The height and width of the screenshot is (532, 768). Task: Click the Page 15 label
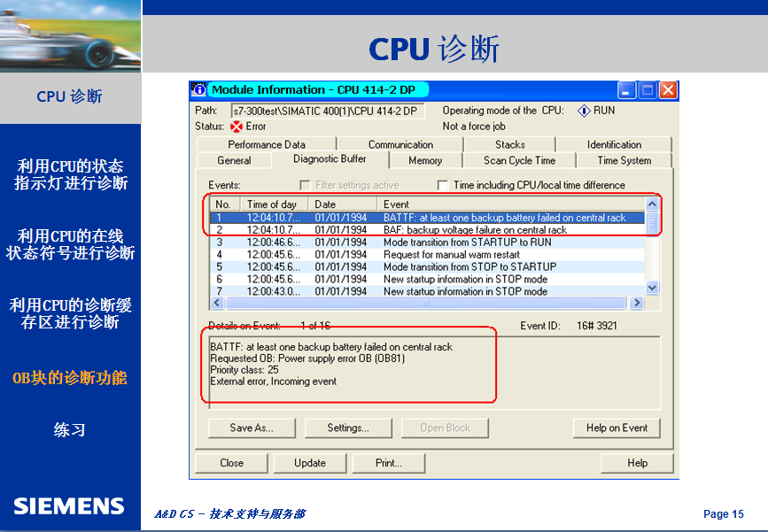pos(724,514)
